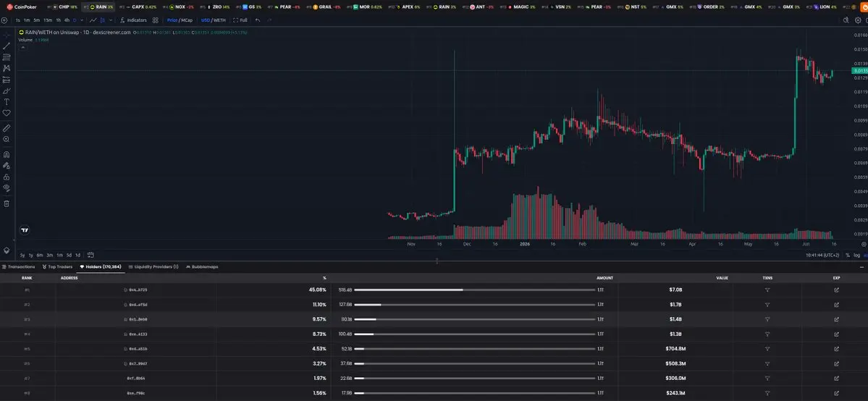Set interval to 4h

[x=67, y=20]
